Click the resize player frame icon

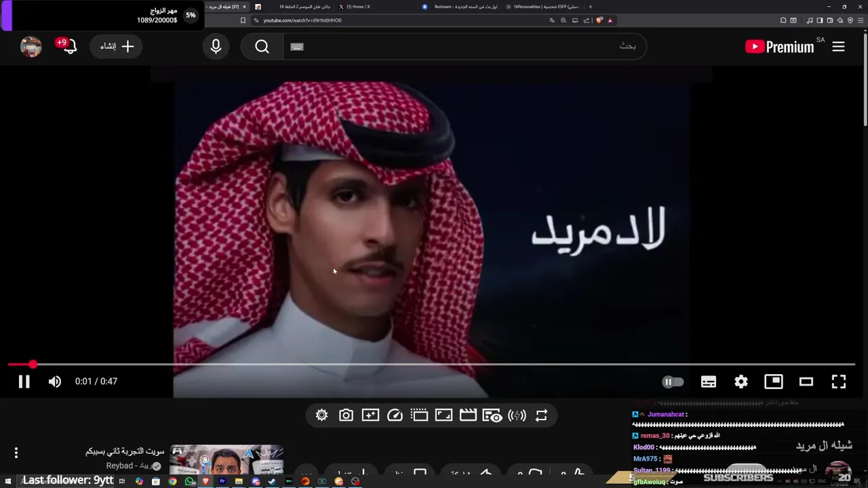coord(443,415)
